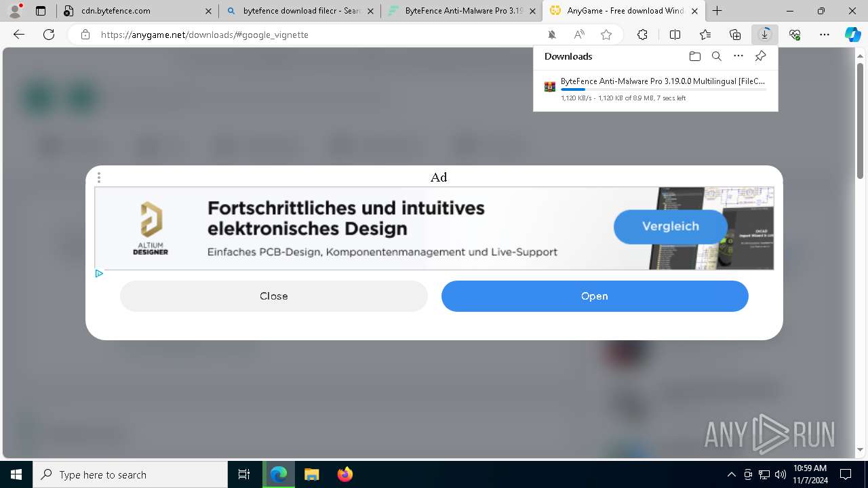Open the advertised site

pos(595,296)
